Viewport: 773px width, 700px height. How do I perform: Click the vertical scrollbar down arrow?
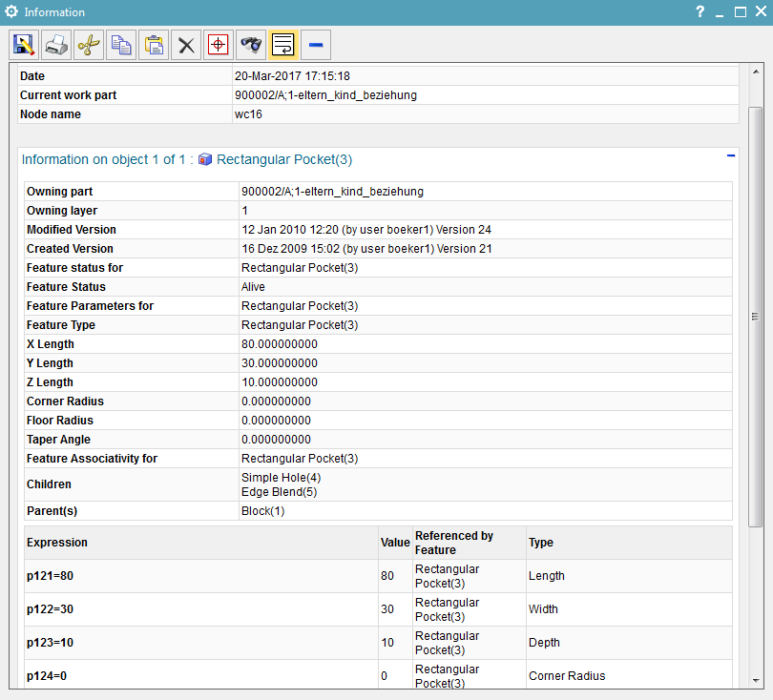756,681
